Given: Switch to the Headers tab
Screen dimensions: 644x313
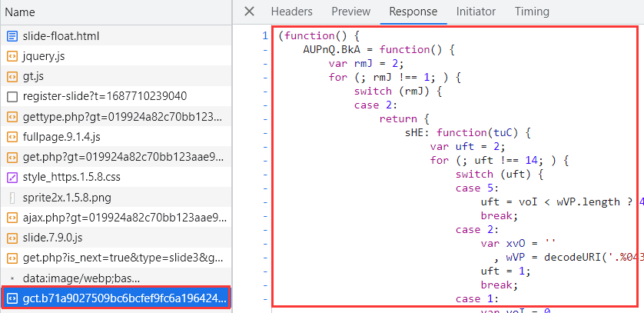Looking at the screenshot, I should pyautogui.click(x=291, y=12).
